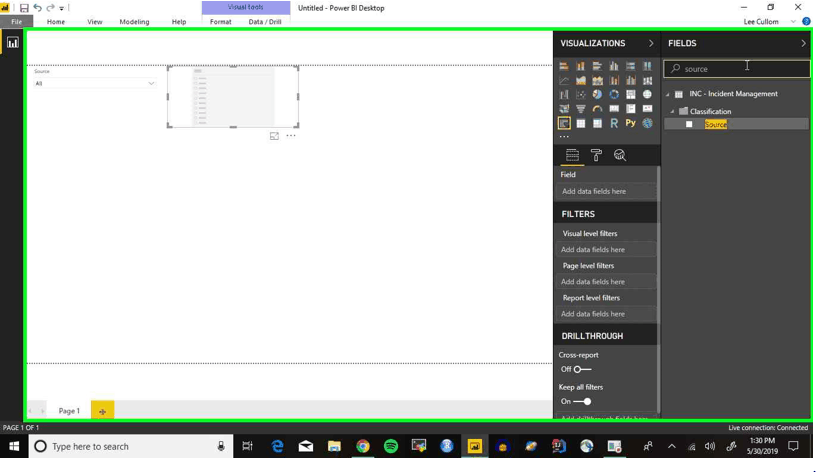Viewport: 816px width, 472px height.
Task: Select the Stacked column chart visualization
Action: point(580,66)
